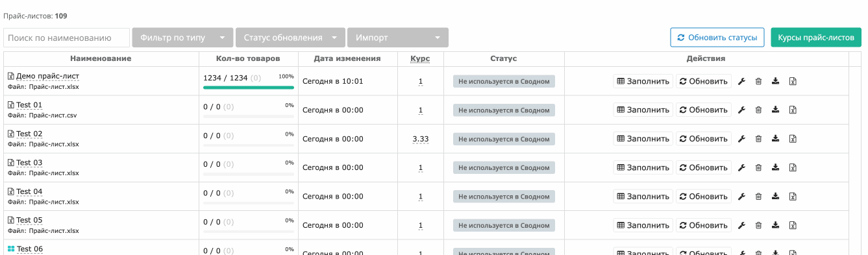Click Заполнить for Демо прайс-лист
This screenshot has width=868, height=255.
[x=643, y=81]
